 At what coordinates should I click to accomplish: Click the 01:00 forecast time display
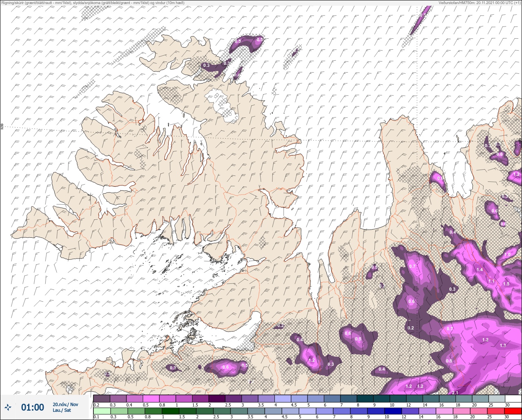pyautogui.click(x=33, y=407)
